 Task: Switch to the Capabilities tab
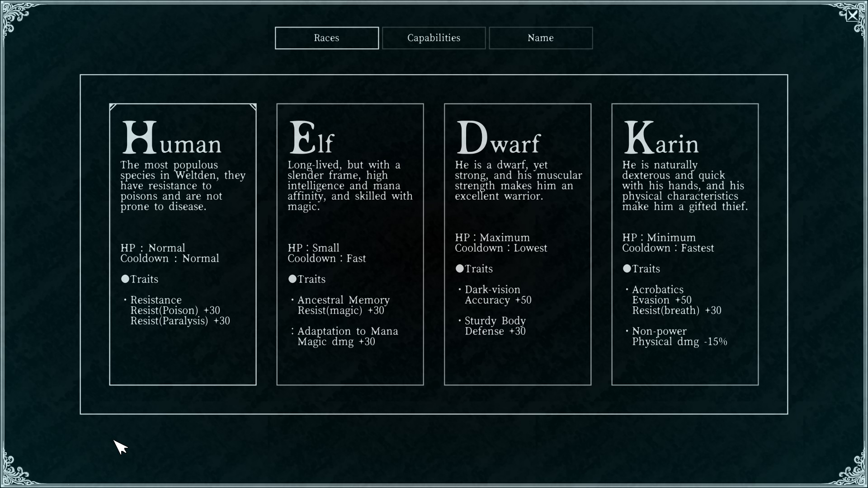click(434, 38)
